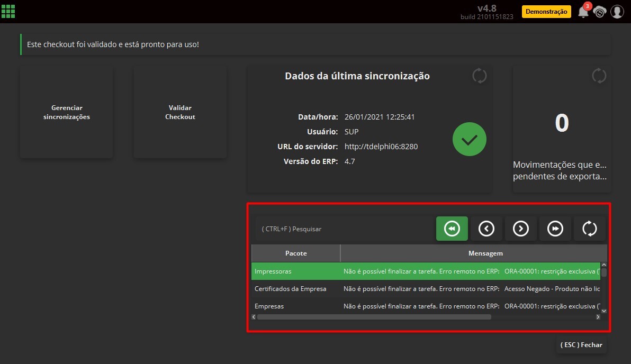This screenshot has width=631, height=364.
Task: Click the server URL http://tdelphi06:8280
Action: (381, 147)
